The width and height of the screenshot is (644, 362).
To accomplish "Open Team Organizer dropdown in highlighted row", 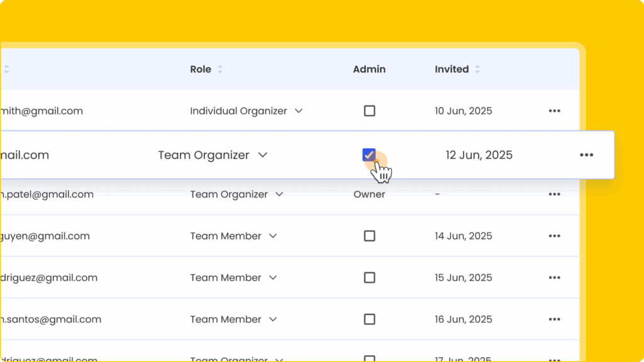I will (263, 155).
